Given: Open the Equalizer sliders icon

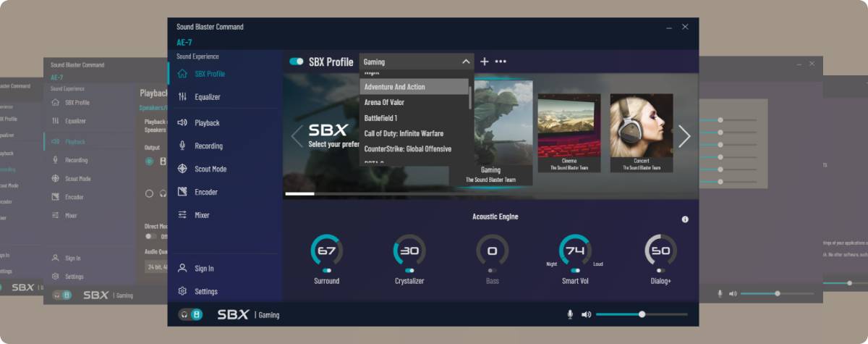Looking at the screenshot, I should click(x=182, y=97).
